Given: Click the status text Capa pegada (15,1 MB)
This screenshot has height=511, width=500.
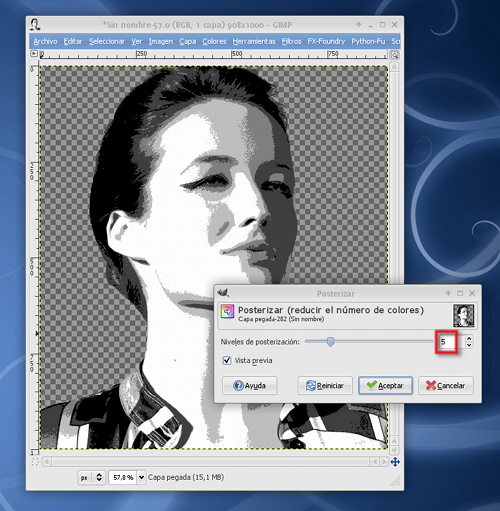Looking at the screenshot, I should 186,477.
